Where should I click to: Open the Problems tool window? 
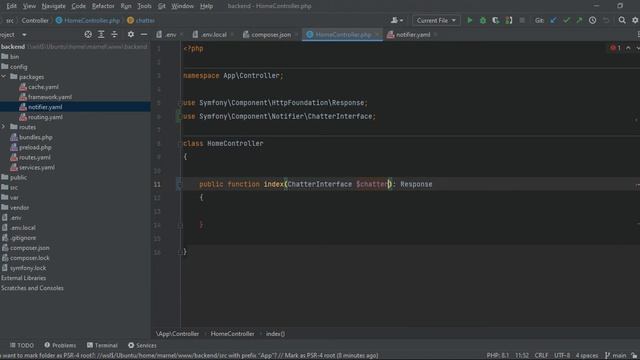pos(60,345)
